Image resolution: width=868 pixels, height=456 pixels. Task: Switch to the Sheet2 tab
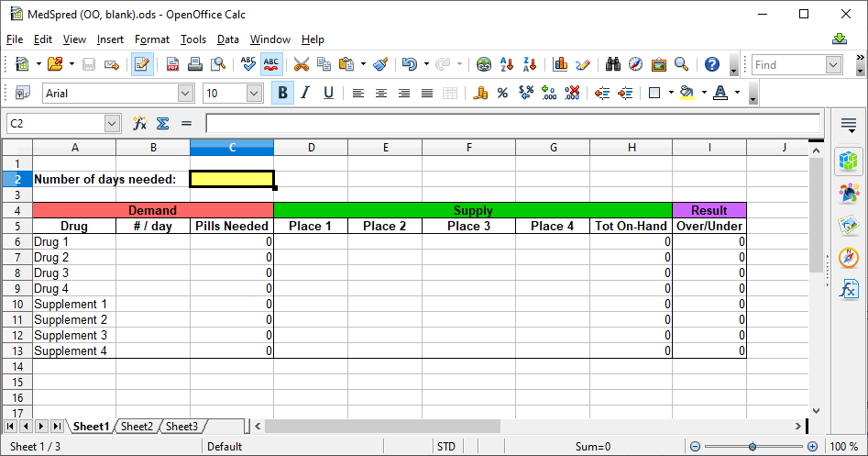[x=137, y=427]
